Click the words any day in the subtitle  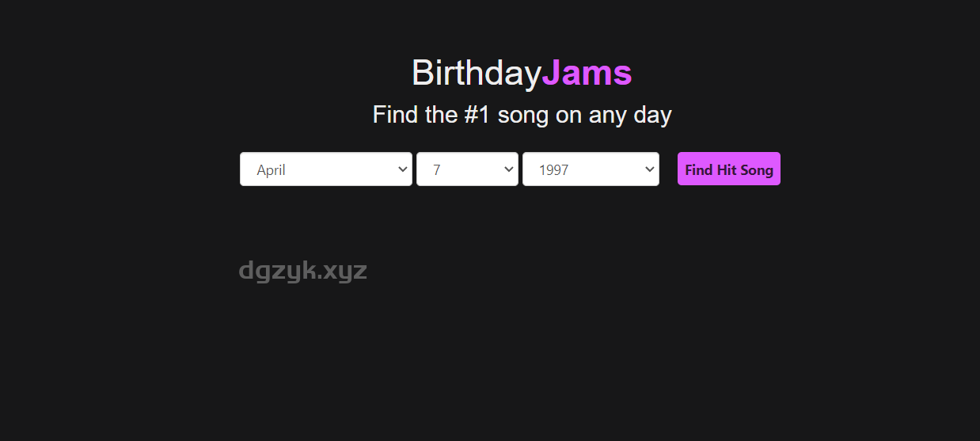[x=629, y=116]
